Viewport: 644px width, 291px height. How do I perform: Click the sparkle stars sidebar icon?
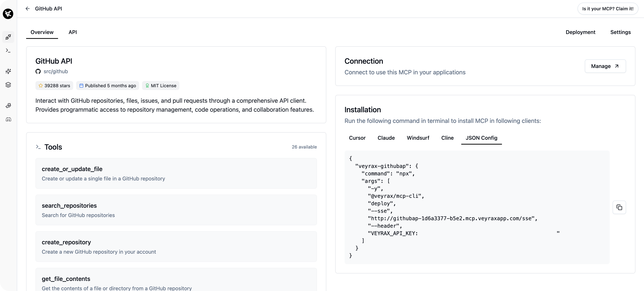[x=8, y=71]
